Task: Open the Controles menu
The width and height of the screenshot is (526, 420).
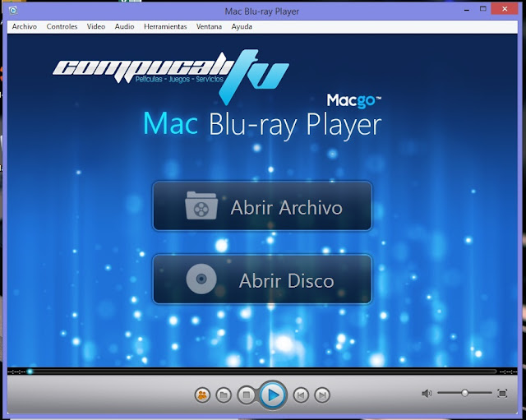Action: pos(62,26)
